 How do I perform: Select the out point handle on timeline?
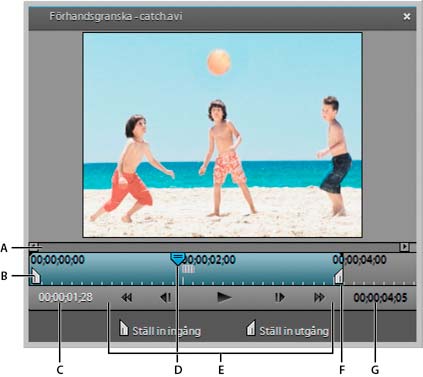[x=339, y=276]
